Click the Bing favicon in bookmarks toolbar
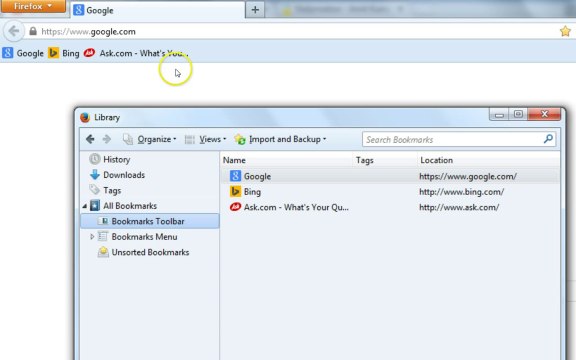This screenshot has height=360, width=576. (x=53, y=53)
